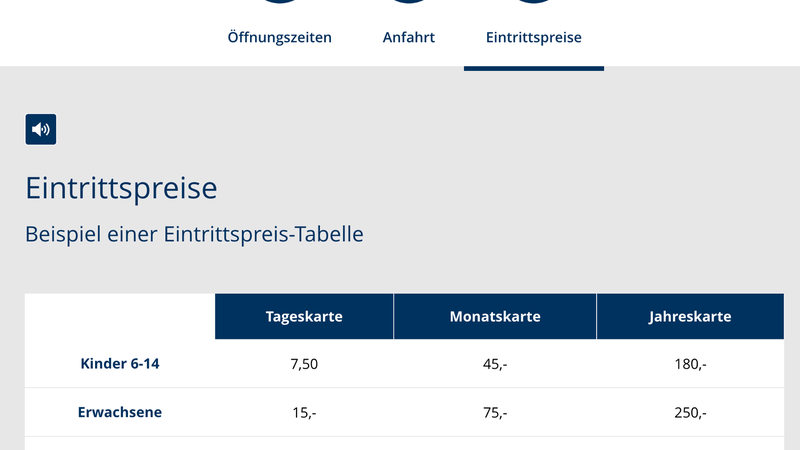Click the circular icon above Anfahrt
This screenshot has height=450, width=800.
[409, 2]
